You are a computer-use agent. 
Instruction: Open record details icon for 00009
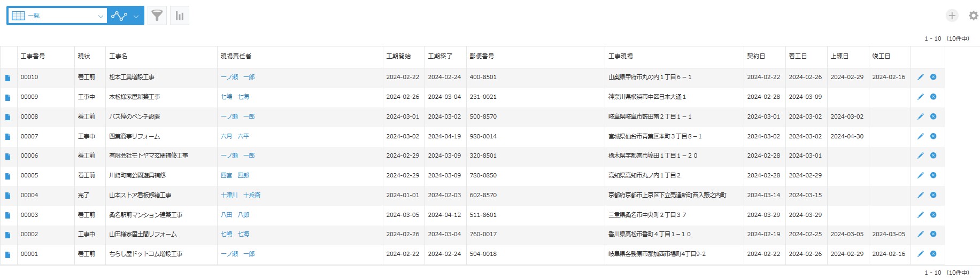coord(8,97)
